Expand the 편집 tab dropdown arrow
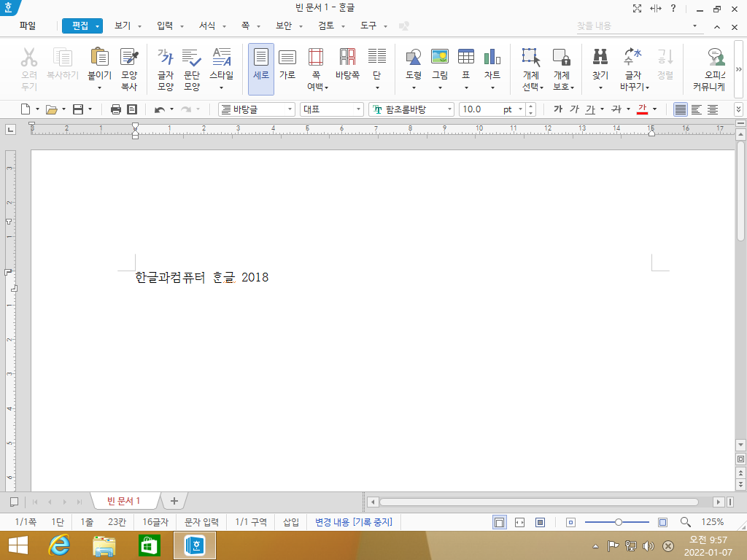Screen dimensions: 747x560 click(97, 26)
